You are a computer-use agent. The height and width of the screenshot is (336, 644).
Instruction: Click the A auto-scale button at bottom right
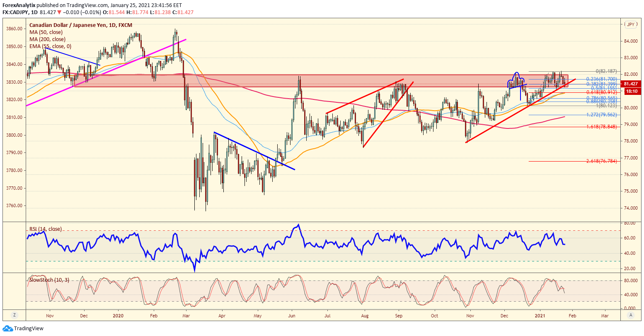(631, 315)
